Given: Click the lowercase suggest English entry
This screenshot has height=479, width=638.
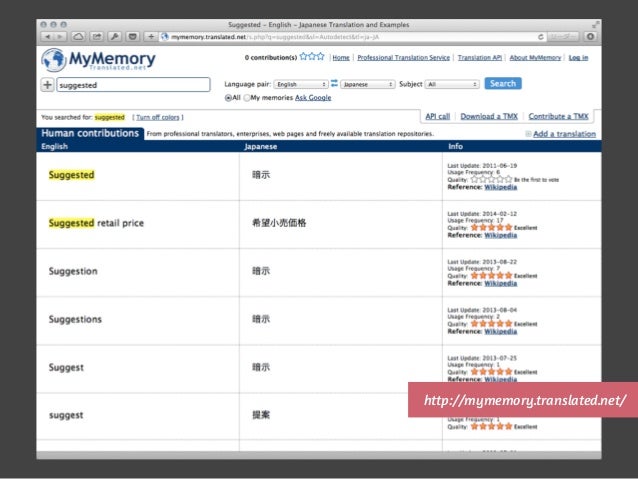Looking at the screenshot, I should (66, 416).
